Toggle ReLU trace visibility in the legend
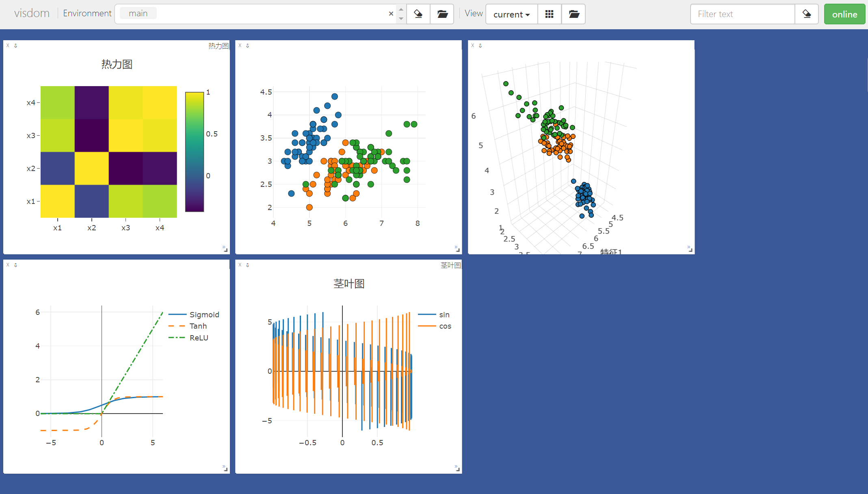 [199, 338]
